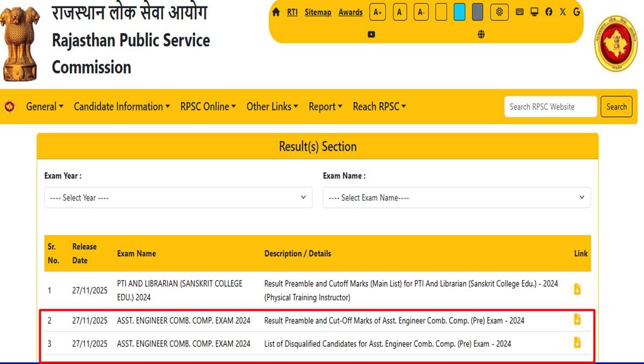Open the YouTube channel icon
Image resolution: width=644 pixels, height=364 pixels.
click(x=371, y=34)
